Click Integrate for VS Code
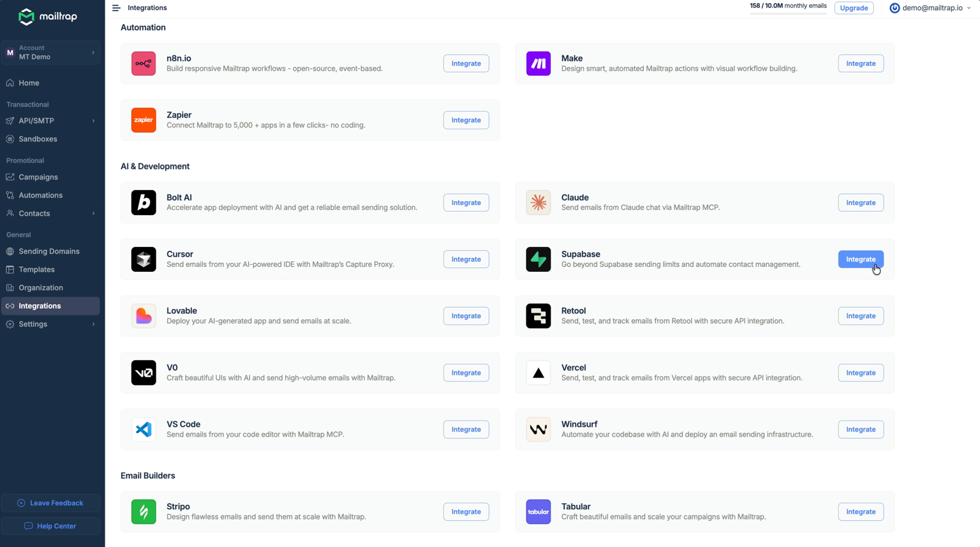This screenshot has width=980, height=547. click(x=466, y=430)
